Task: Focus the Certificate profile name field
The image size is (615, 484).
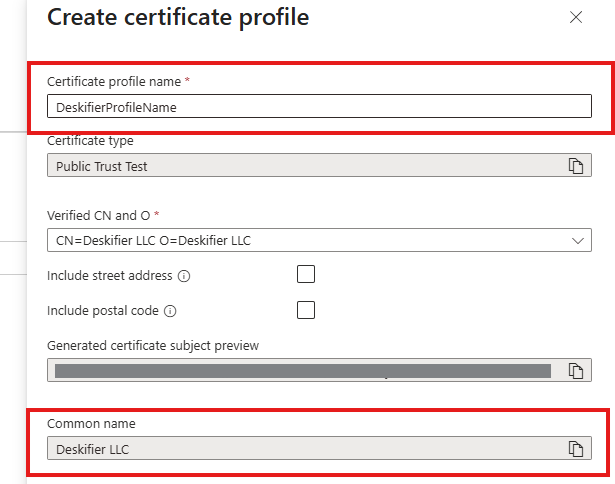Action: [x=319, y=106]
